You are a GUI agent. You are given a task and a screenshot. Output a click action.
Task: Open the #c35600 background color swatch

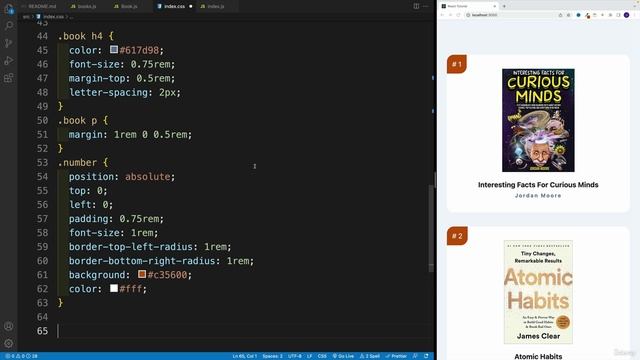[x=142, y=274]
